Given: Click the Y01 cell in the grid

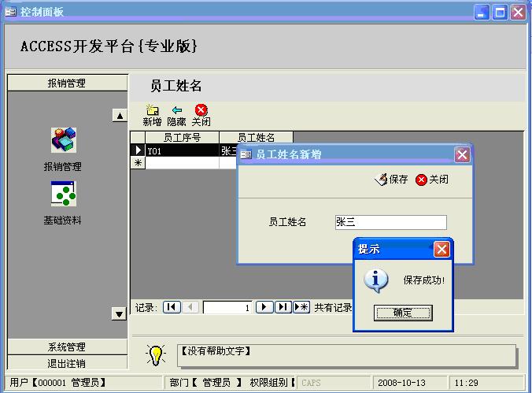Looking at the screenshot, I should (183, 150).
